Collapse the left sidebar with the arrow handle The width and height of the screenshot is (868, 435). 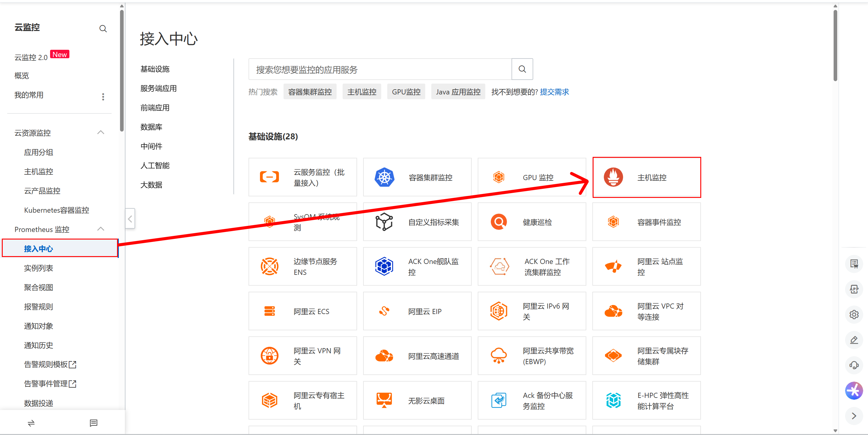click(130, 219)
